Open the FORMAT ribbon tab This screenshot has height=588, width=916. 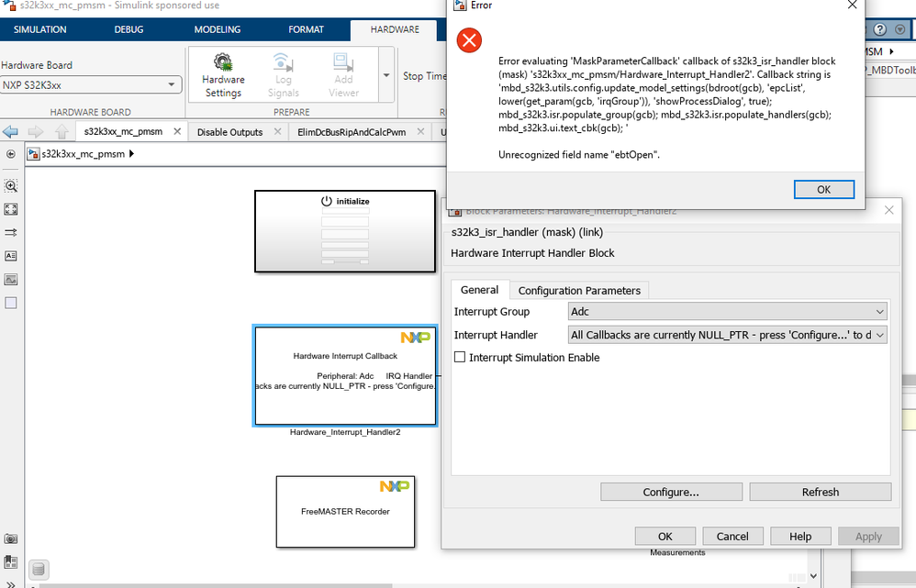tap(307, 29)
